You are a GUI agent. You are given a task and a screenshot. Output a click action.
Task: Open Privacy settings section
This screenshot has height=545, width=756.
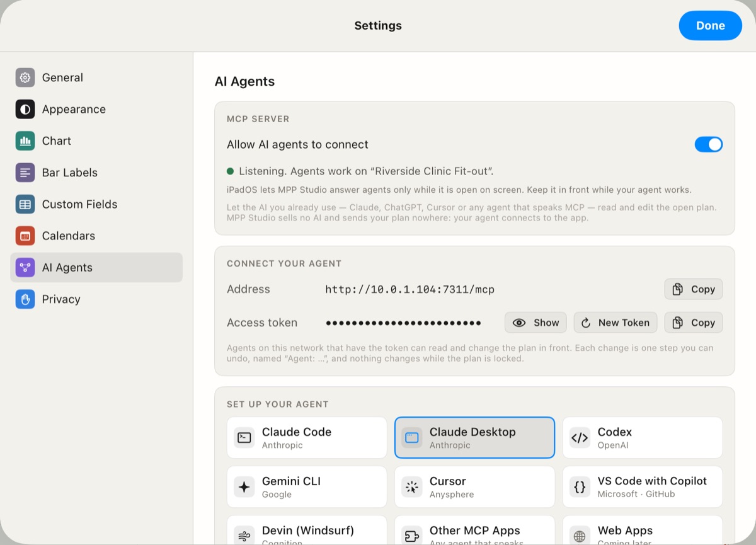[96, 299]
